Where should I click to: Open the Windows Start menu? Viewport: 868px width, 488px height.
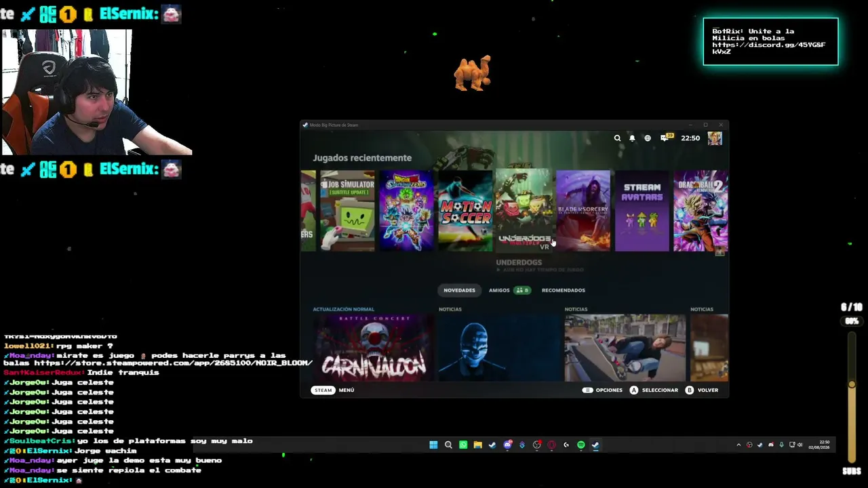(433, 445)
